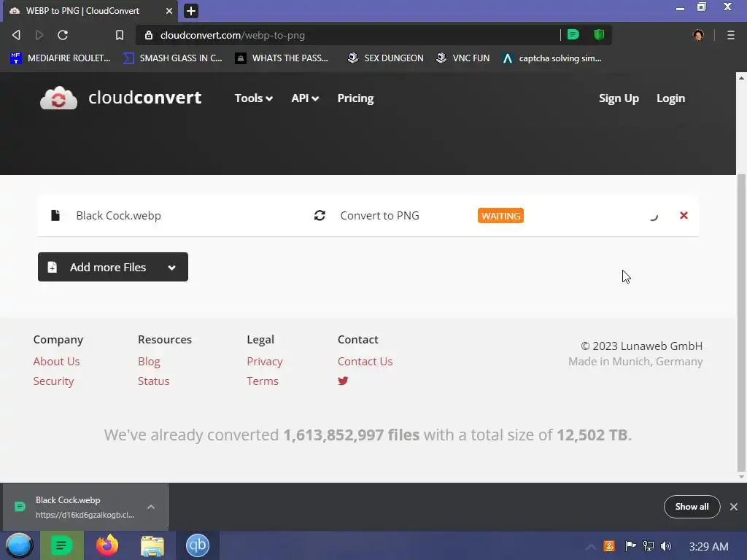Open MEDIAFIRE ROULET bookmark

point(60,58)
